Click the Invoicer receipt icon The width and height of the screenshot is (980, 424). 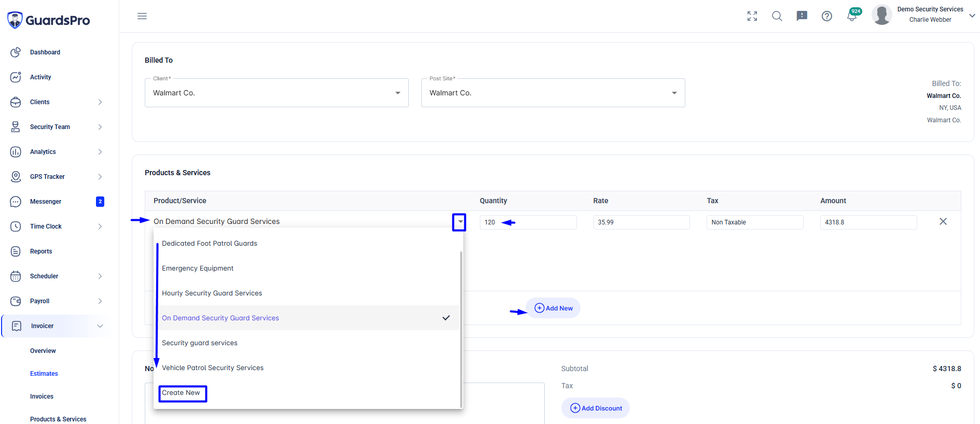coord(17,326)
